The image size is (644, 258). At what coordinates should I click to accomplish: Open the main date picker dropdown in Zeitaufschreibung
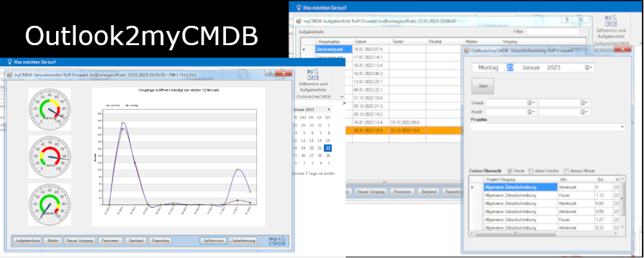point(589,68)
